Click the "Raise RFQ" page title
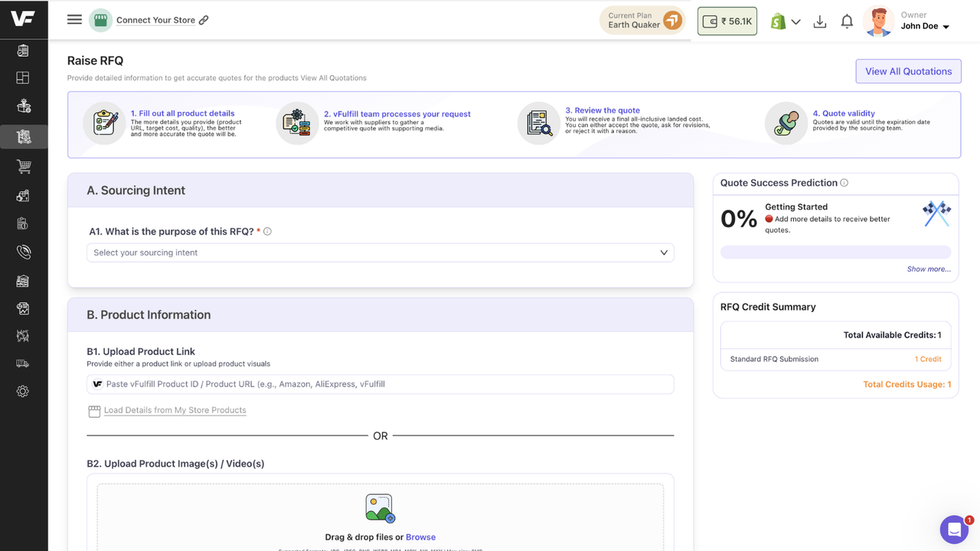Screen dimensions: 980x551 [95, 60]
